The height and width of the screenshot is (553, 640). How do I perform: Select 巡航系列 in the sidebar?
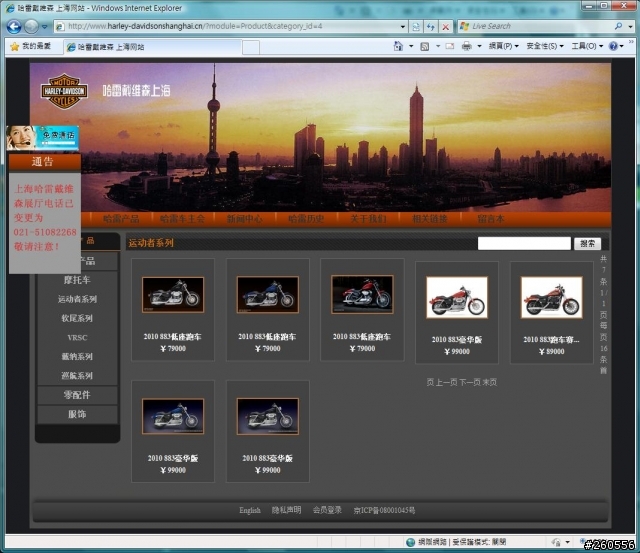coord(77,376)
